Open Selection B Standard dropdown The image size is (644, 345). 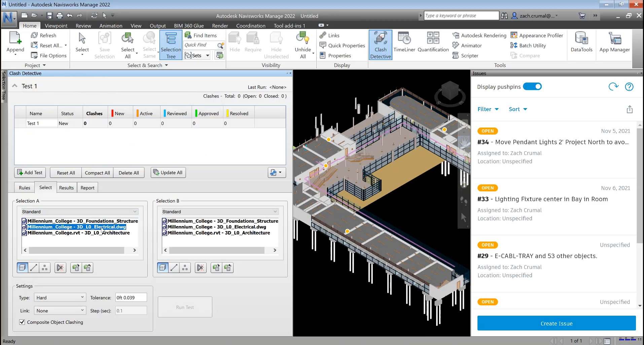point(220,212)
